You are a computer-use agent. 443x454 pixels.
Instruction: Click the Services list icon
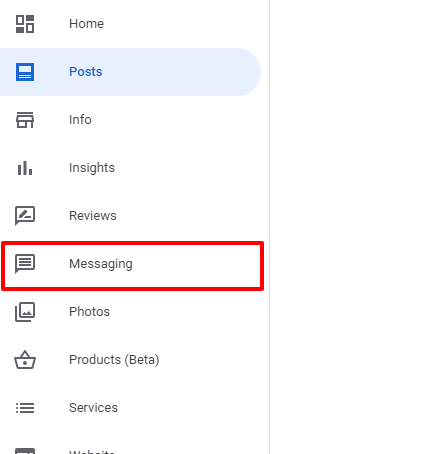tap(25, 408)
